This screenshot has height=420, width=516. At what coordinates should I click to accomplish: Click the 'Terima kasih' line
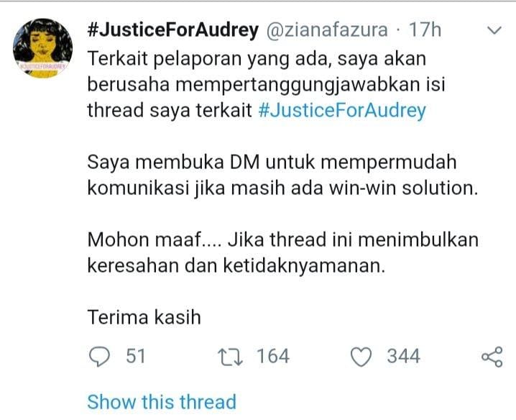click(144, 318)
